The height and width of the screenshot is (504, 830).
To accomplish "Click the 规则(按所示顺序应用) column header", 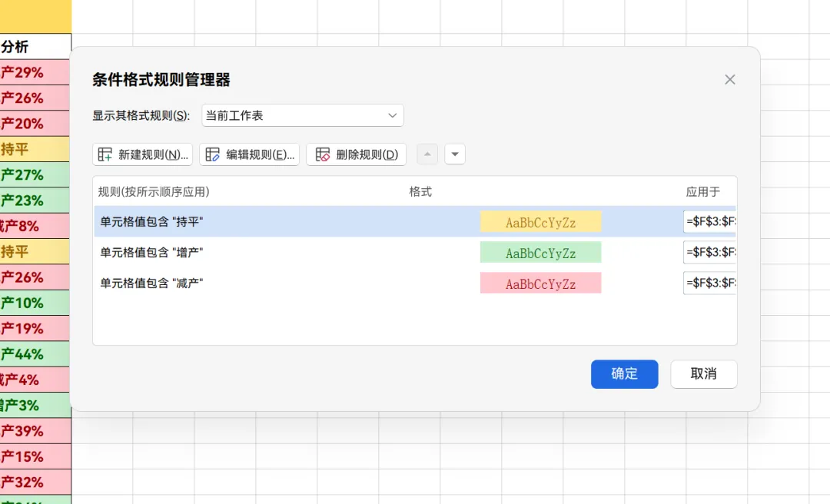I will pyautogui.click(x=154, y=191).
